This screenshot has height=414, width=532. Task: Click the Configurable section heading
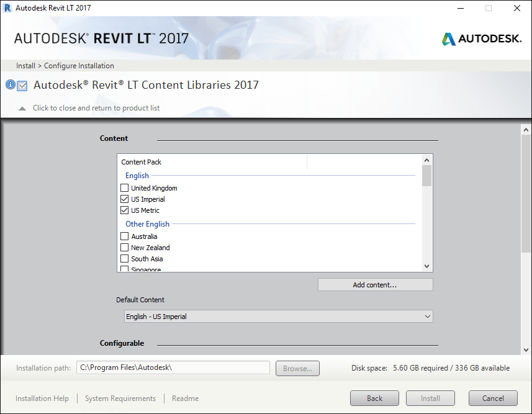pos(122,343)
